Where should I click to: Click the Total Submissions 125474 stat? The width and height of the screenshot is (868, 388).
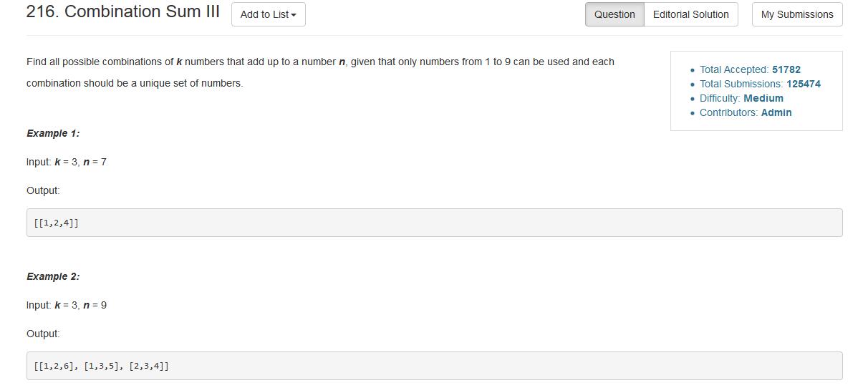pyautogui.click(x=760, y=84)
